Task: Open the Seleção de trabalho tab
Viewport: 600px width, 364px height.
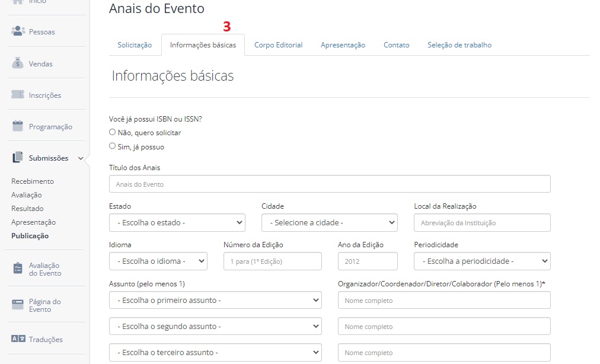Action: 459,45
